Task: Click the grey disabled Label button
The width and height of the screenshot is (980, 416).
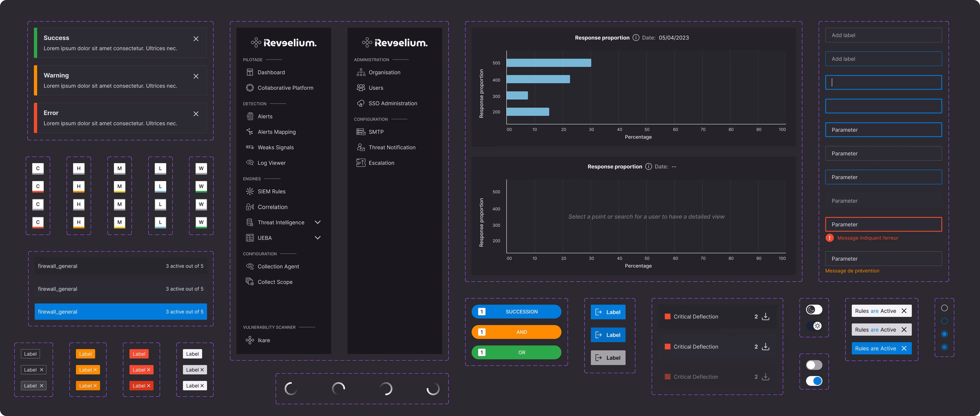Action: 608,358
